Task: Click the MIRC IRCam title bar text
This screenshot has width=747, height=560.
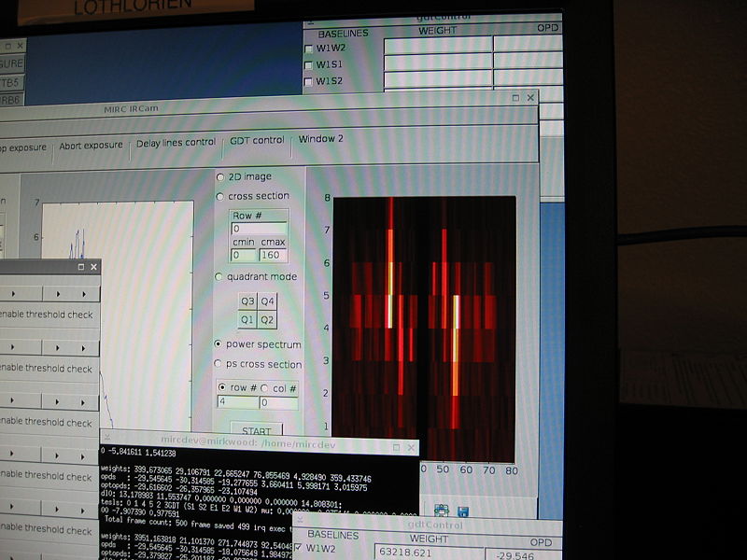Action: coord(131,108)
